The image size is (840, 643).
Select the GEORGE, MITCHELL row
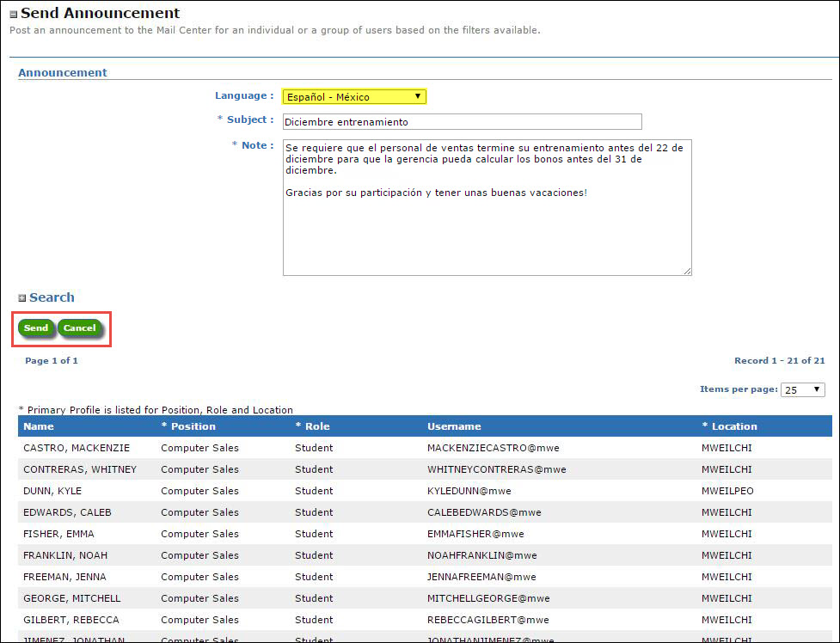(x=72, y=598)
